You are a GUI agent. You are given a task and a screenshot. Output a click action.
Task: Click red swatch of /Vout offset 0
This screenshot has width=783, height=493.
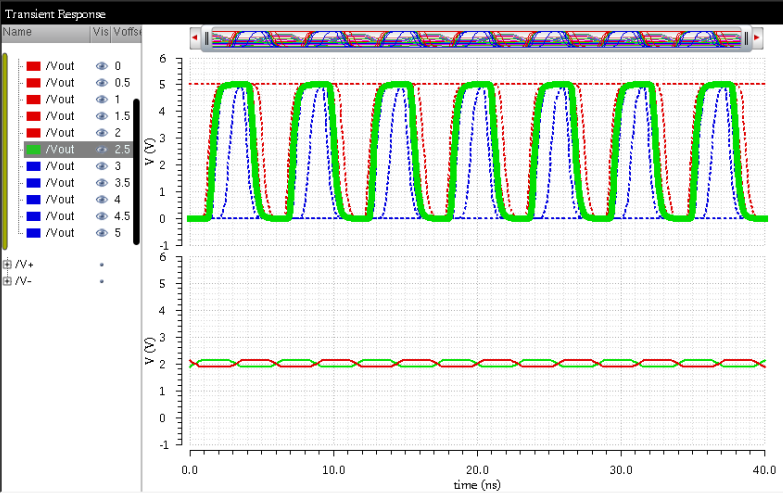(x=33, y=66)
